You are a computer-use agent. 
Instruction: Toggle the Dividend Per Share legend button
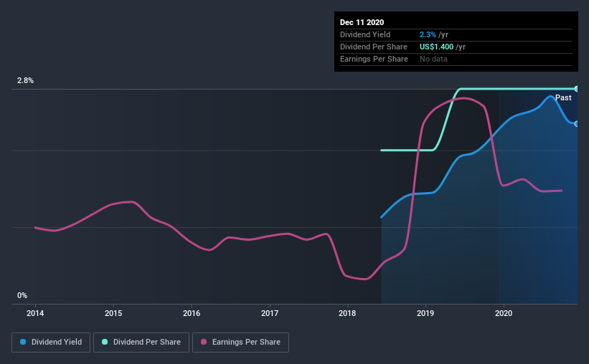coord(141,343)
